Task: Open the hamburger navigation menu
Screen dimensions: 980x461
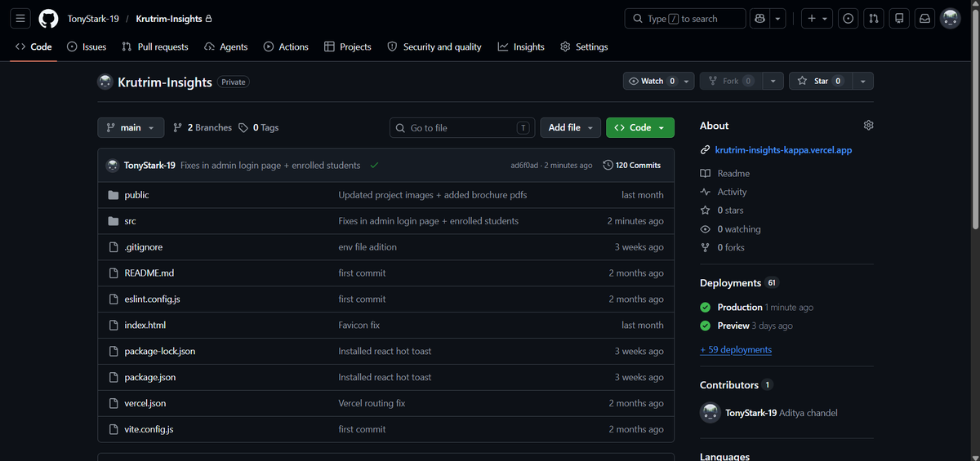Action: tap(20, 18)
